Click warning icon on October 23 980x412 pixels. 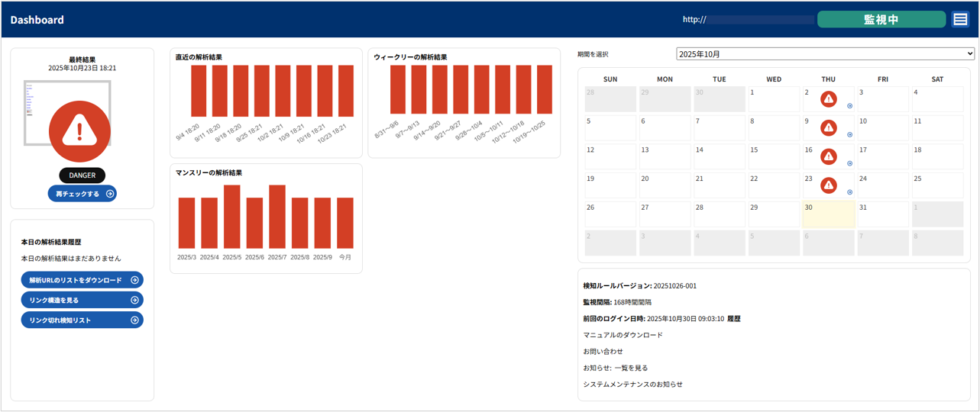point(829,185)
